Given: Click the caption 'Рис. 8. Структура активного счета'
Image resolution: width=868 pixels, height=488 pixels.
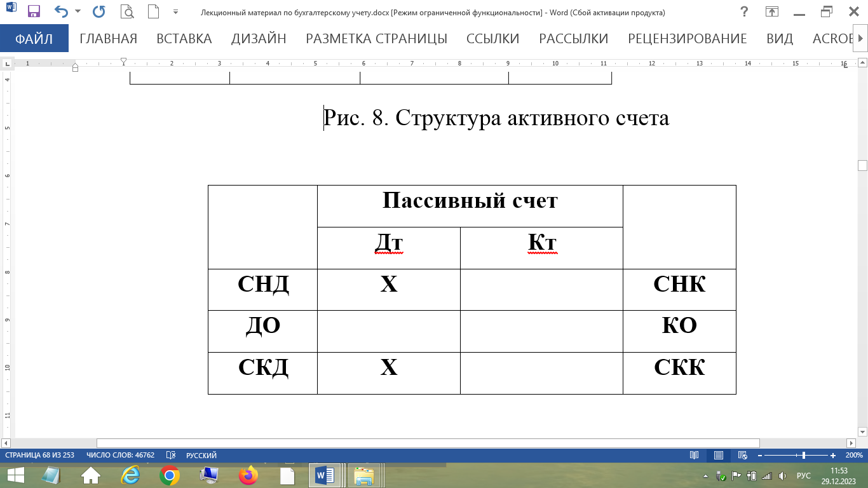Looking at the screenshot, I should (x=496, y=118).
